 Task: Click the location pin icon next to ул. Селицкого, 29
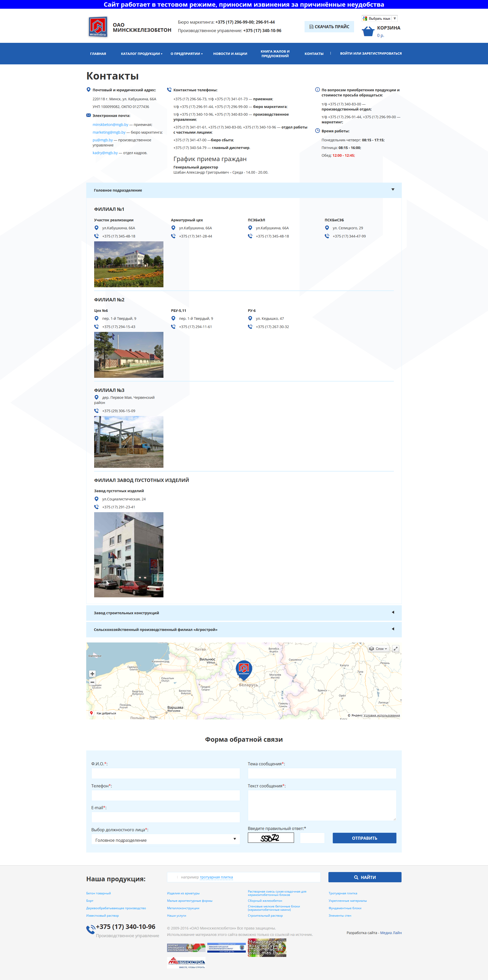327,228
